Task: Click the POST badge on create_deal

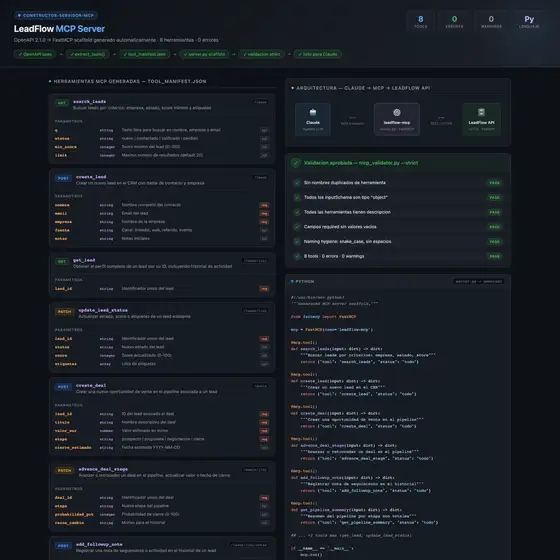Action: [x=63, y=387]
